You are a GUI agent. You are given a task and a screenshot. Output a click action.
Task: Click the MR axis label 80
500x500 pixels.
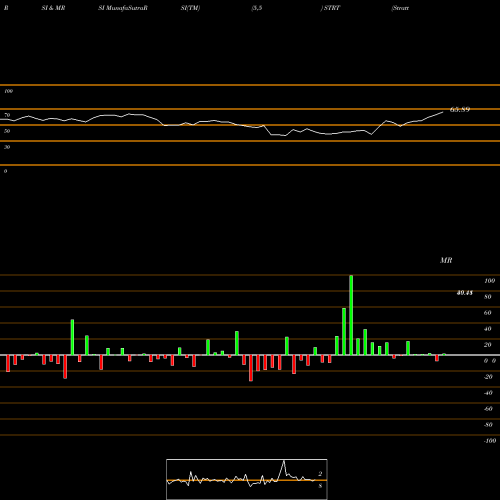(488, 297)
